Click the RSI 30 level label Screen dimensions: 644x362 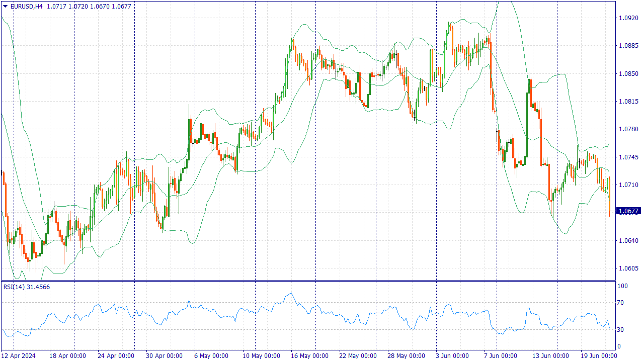coord(622,330)
